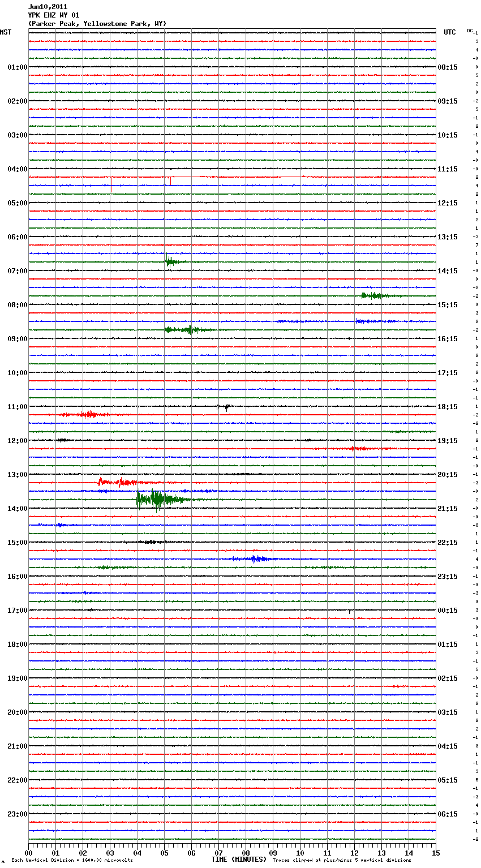
Task: Click the 23:15 UTC time label
Action: pos(448,577)
